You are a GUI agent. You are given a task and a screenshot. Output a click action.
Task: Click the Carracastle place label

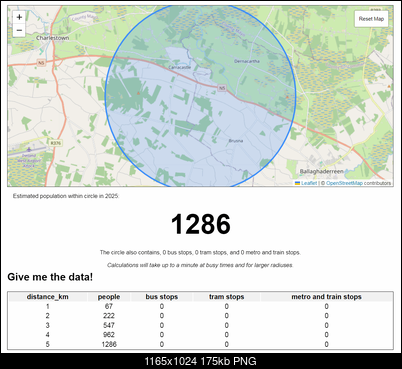179,67
